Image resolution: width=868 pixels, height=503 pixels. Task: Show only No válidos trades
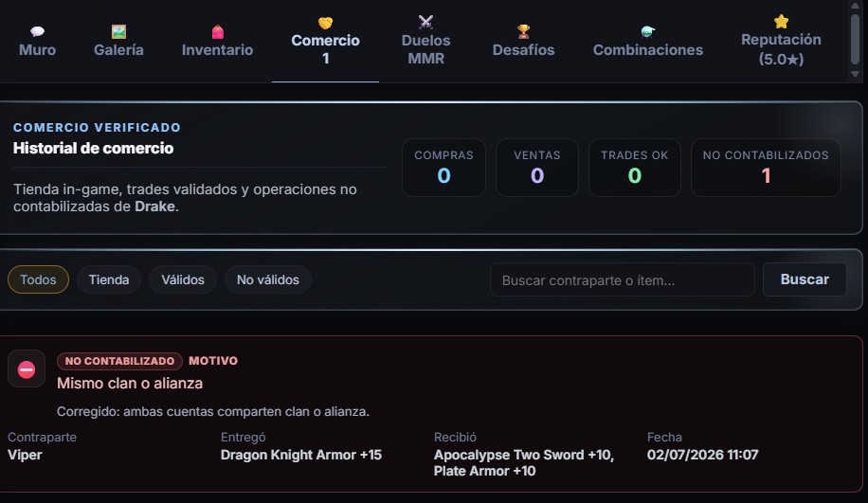pyautogui.click(x=268, y=279)
